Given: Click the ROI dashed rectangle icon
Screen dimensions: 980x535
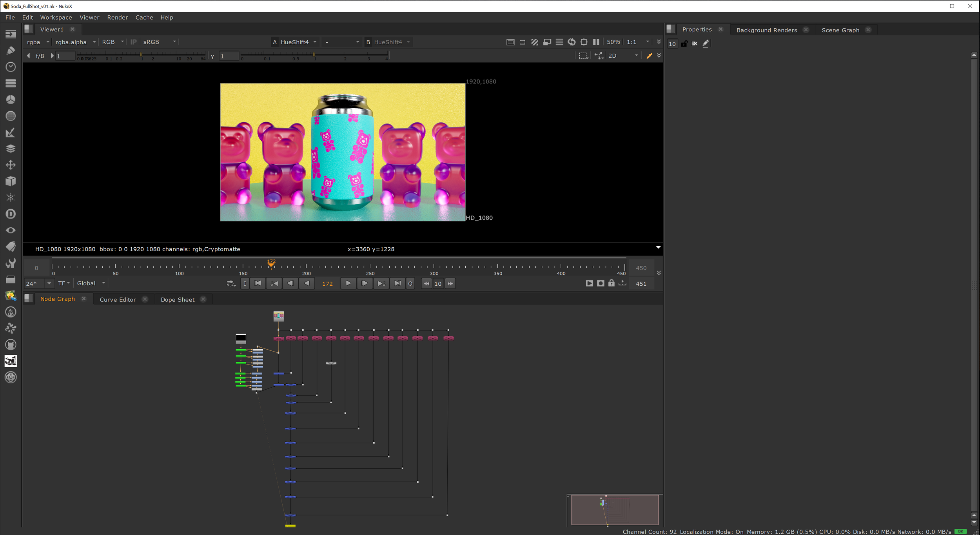Looking at the screenshot, I should click(583, 56).
